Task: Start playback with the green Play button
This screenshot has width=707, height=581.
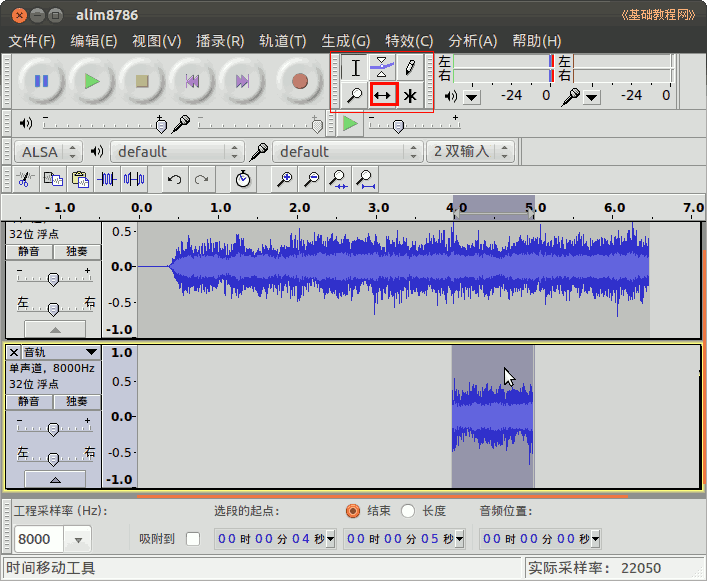Action: (92, 82)
